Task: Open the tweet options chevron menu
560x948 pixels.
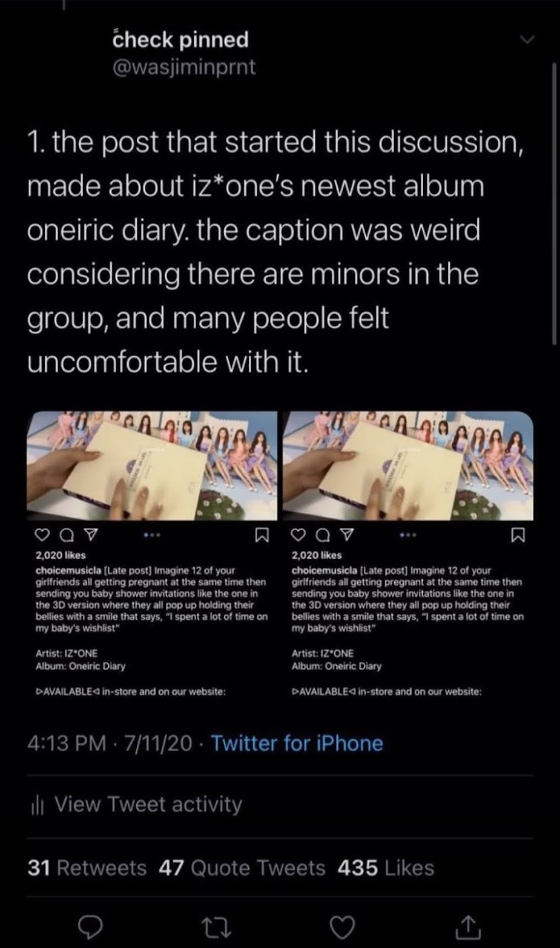Action: (x=527, y=40)
